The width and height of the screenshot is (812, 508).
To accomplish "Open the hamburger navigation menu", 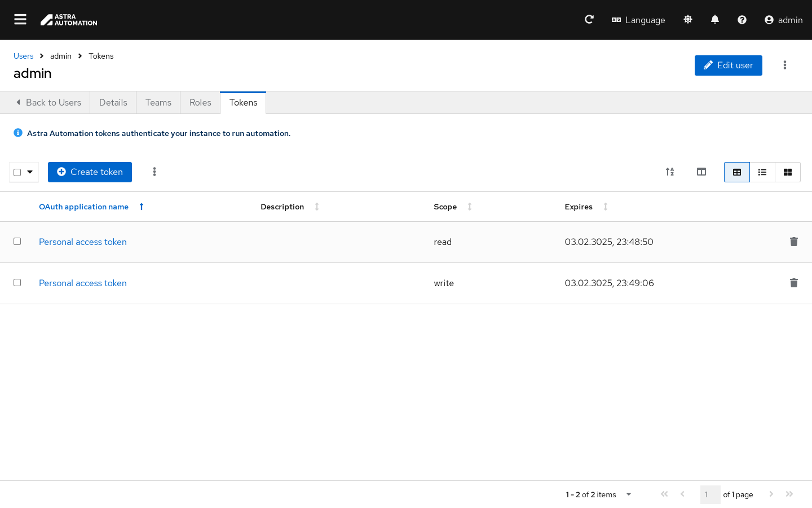I will (x=20, y=20).
